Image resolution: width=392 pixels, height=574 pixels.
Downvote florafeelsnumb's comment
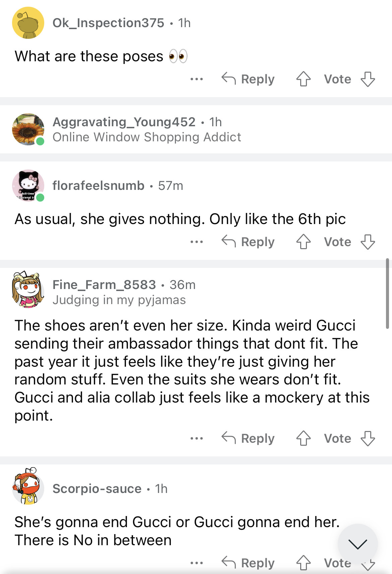[368, 242]
